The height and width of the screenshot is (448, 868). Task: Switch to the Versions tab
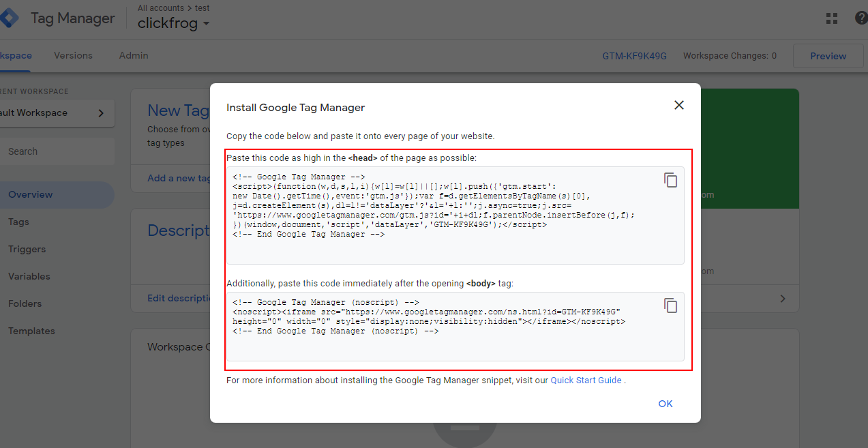(73, 56)
